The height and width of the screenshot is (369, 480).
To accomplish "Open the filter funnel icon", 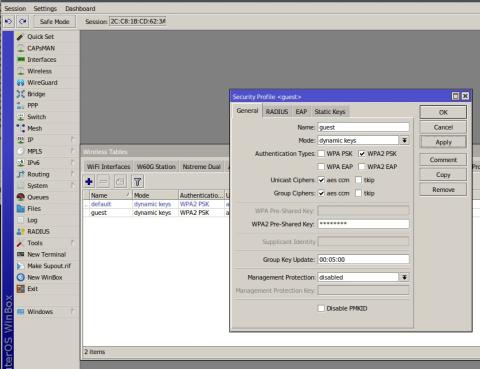I will coord(137,182).
